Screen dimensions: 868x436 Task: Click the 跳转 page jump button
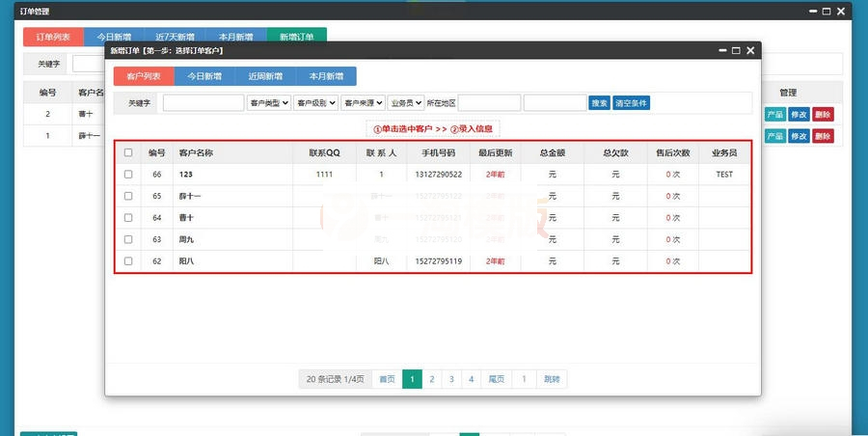(551, 379)
